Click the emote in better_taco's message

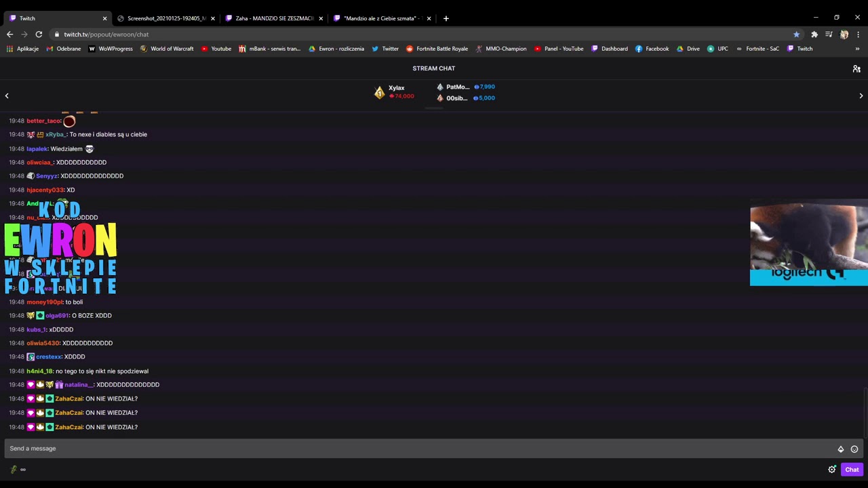tap(69, 121)
